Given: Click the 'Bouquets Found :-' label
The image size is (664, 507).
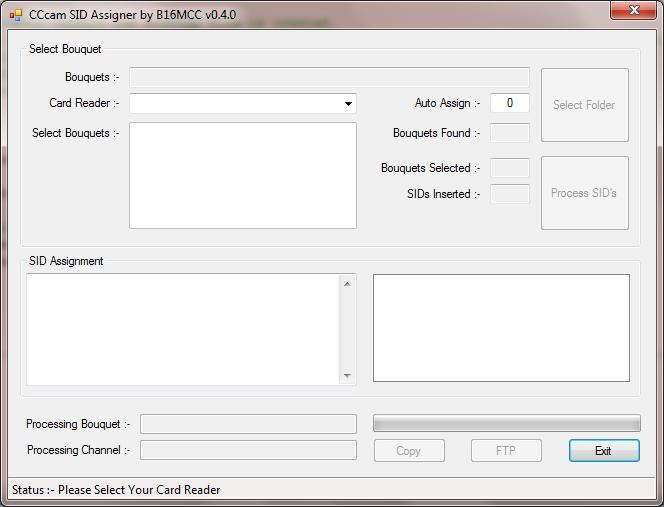Looking at the screenshot, I should 437,133.
